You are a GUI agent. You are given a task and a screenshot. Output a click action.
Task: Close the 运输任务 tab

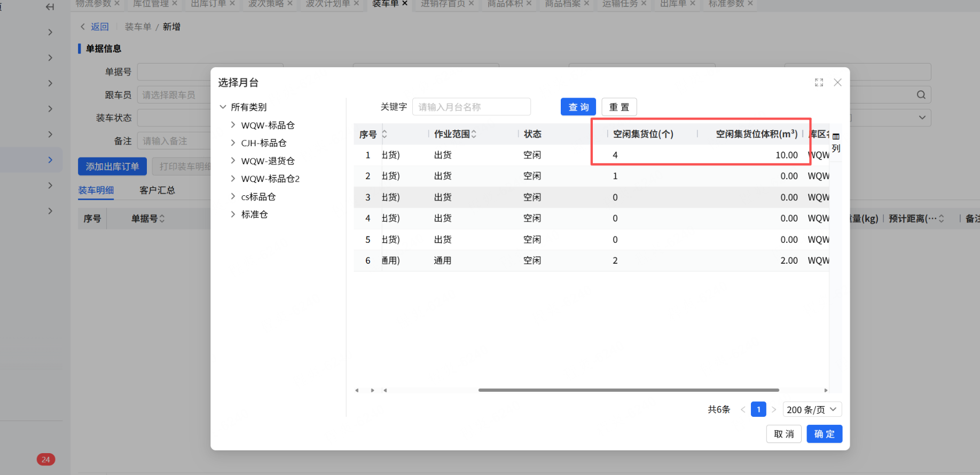[644, 3]
